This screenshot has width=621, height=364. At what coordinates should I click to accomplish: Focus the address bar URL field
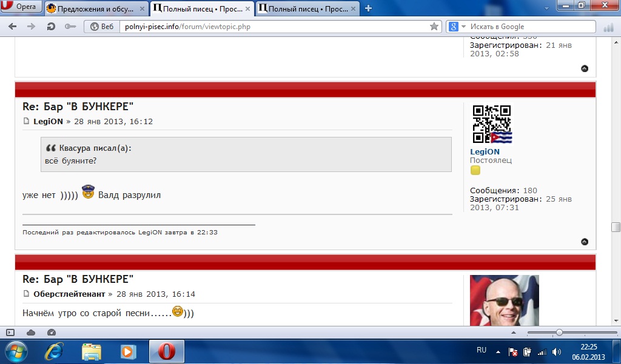[x=274, y=27]
